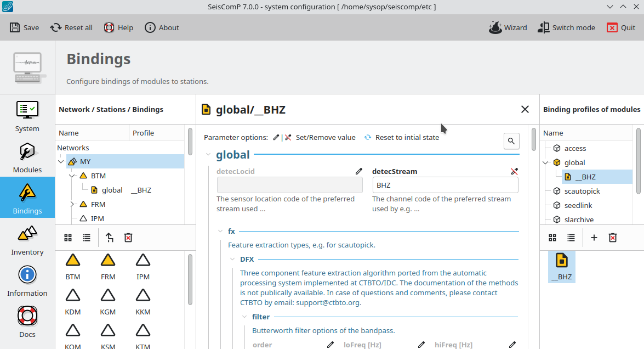The image size is (644, 349).
Task: Toggle order parameter edit pencil
Action: click(330, 345)
